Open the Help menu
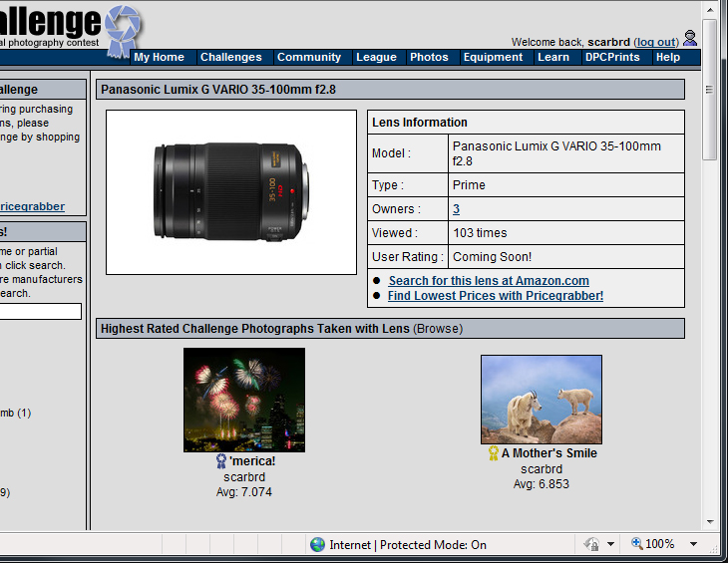The height and width of the screenshot is (563, 728). pos(668,57)
